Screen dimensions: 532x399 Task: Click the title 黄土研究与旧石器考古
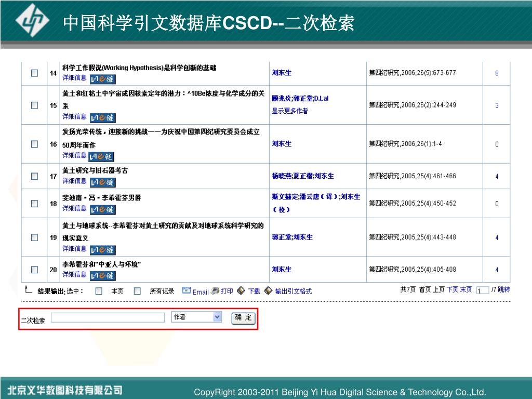(x=96, y=170)
